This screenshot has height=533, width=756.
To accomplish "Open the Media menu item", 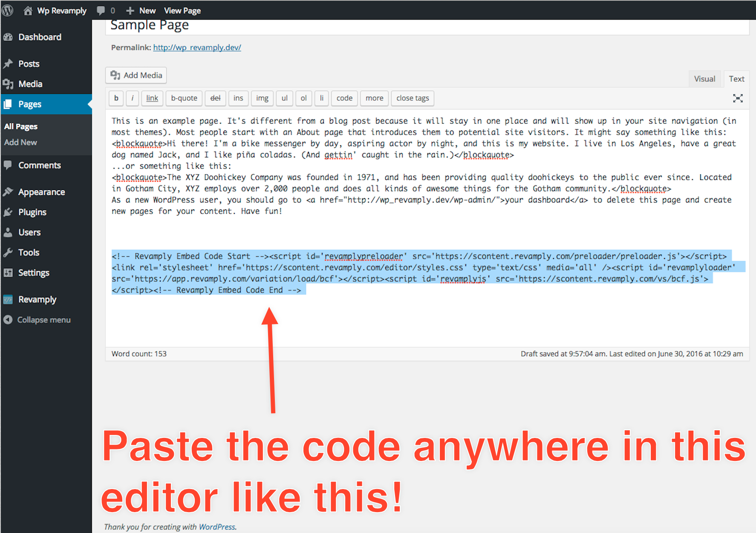I will pos(46,84).
